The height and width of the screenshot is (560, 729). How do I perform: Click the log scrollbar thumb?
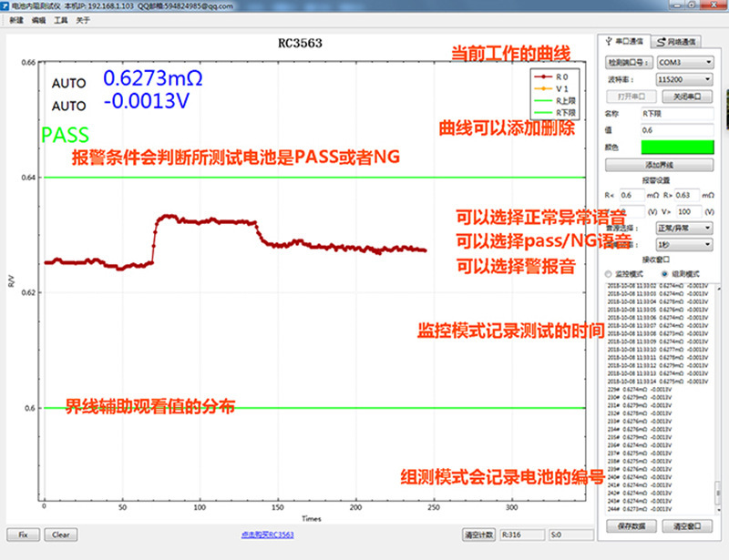[718, 493]
